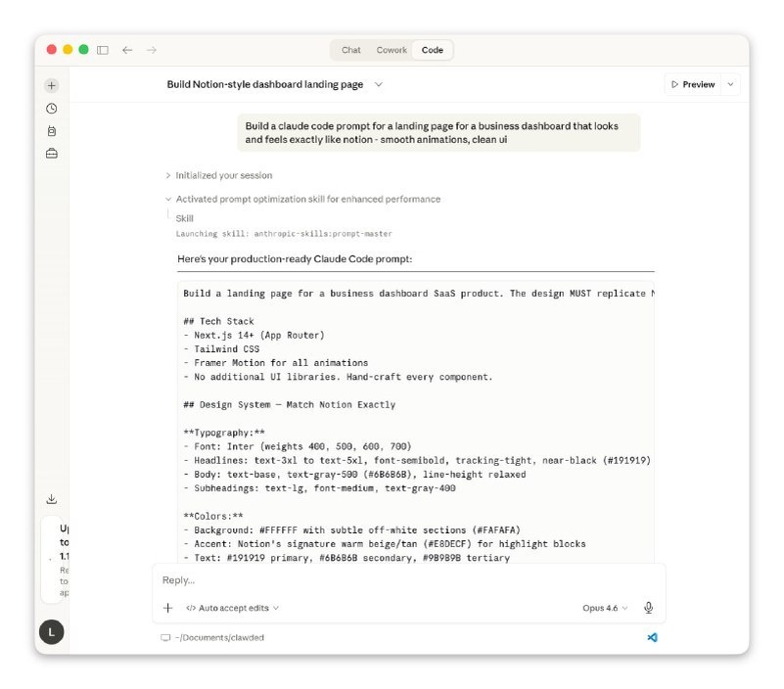
Task: Click the ## Tech Stack heading
Action: [x=218, y=321]
